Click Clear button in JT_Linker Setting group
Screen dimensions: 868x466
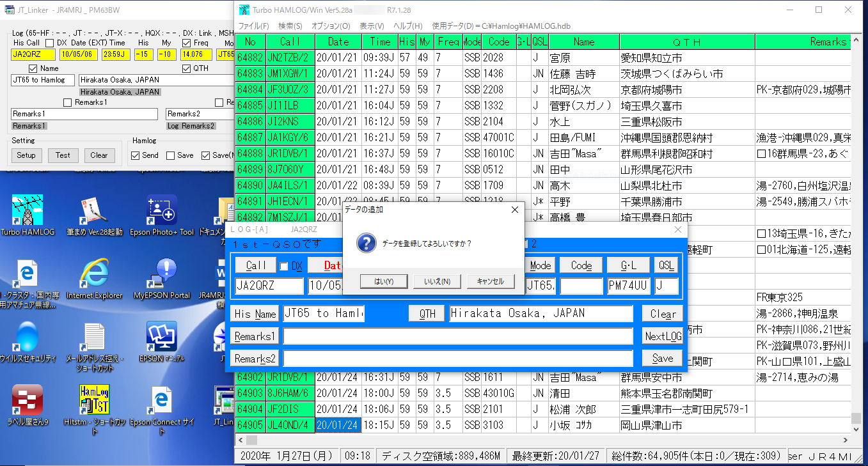tap(99, 155)
